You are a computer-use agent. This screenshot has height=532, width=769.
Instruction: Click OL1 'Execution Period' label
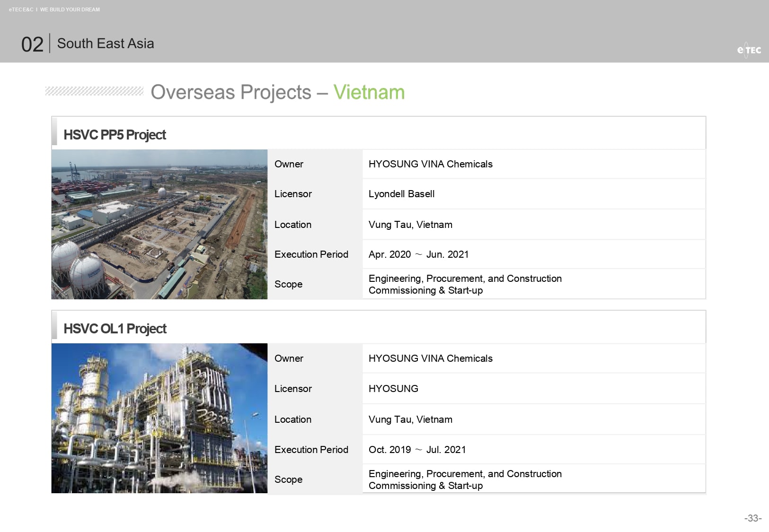[311, 450]
